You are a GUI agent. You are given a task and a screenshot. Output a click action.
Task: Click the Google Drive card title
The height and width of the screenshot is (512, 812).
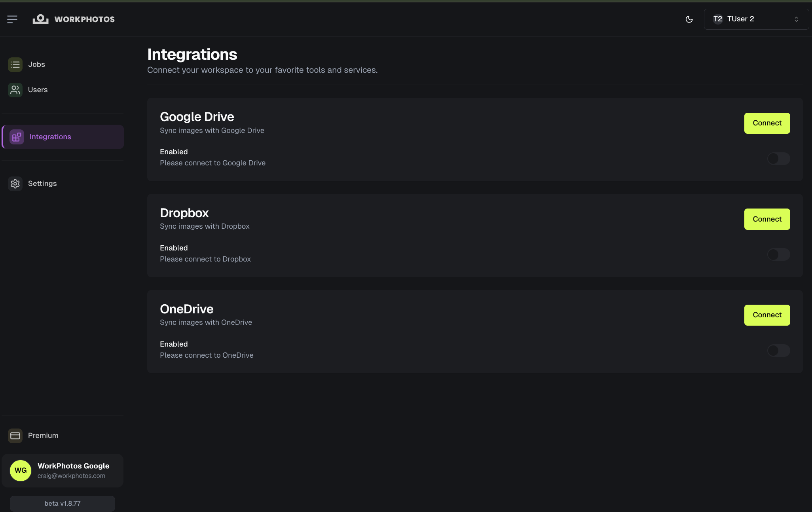click(x=197, y=117)
